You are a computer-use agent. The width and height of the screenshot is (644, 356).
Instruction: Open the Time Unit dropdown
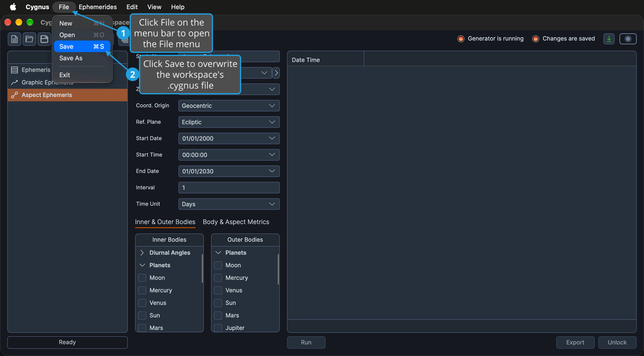(229, 204)
